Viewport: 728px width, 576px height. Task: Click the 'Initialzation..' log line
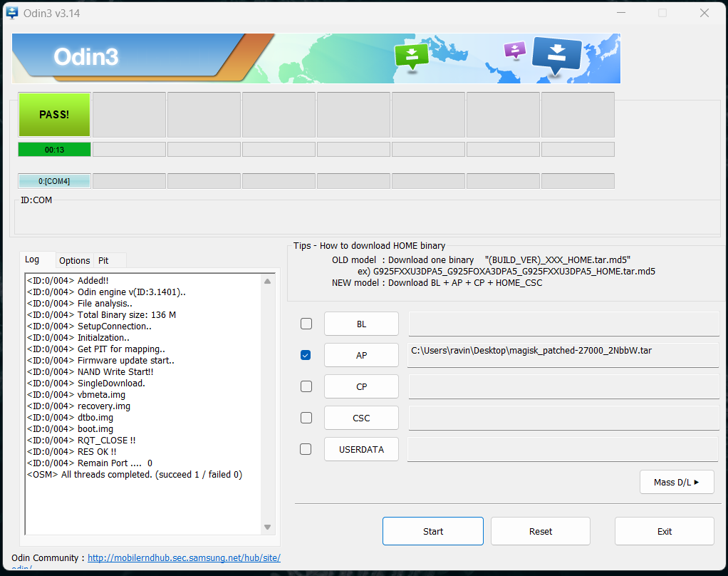[78, 338]
